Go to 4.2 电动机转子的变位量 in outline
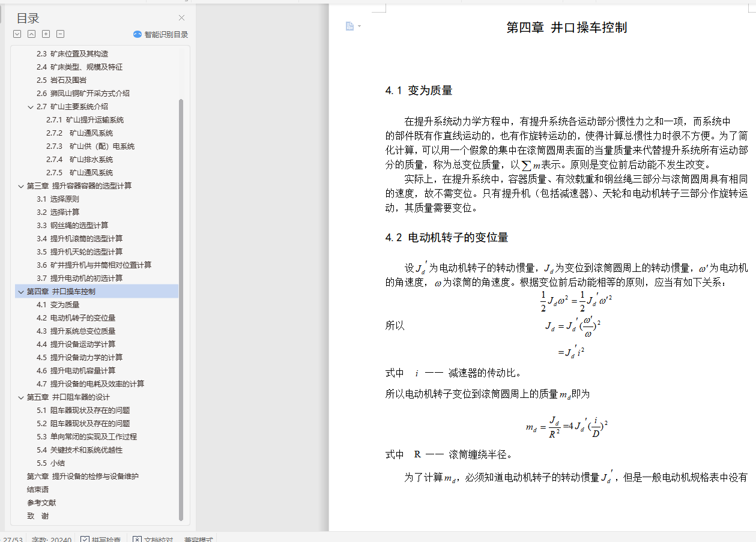Image resolution: width=756 pixels, height=542 pixels. click(x=76, y=318)
